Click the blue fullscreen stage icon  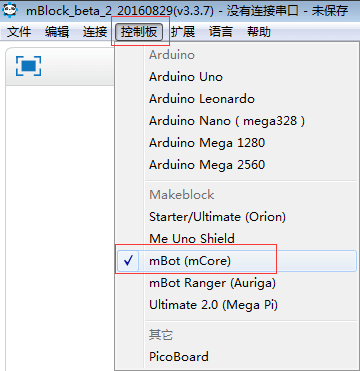[28, 66]
